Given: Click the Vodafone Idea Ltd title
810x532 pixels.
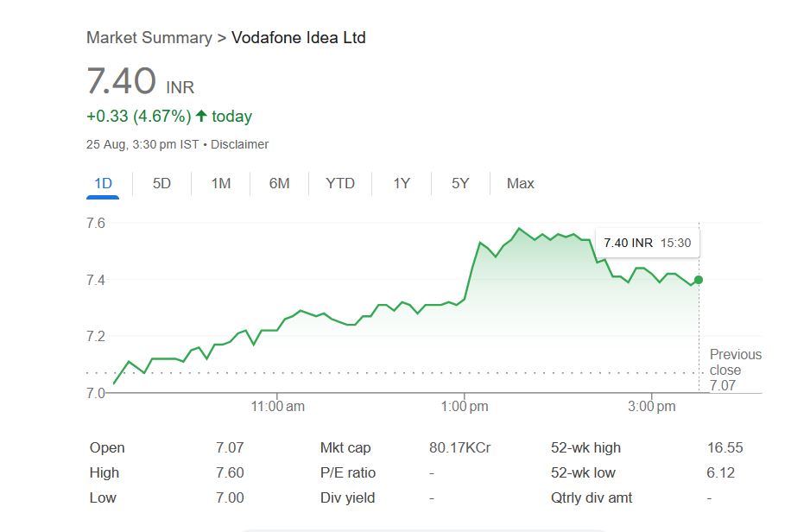Looking at the screenshot, I should tap(299, 38).
